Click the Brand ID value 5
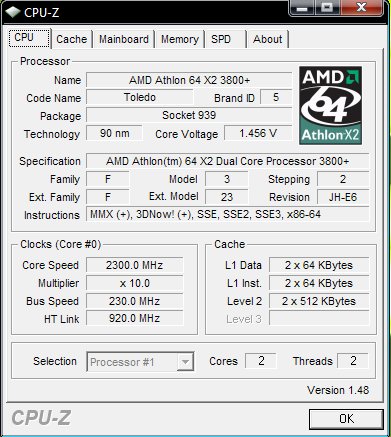 click(276, 97)
